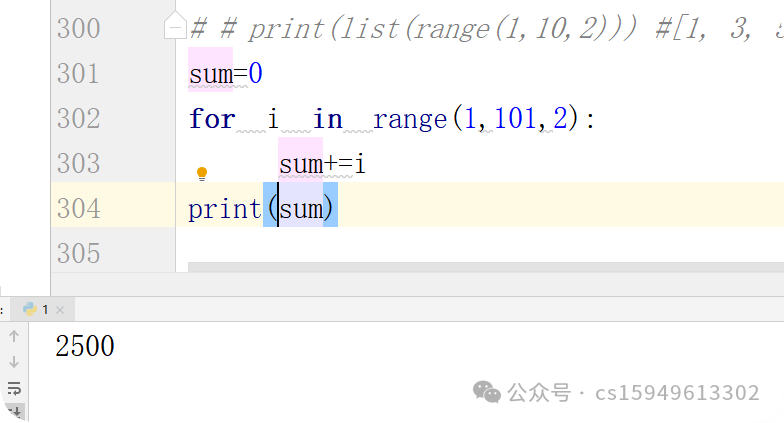This screenshot has height=423, width=784.
Task: Click the number 101 in range call
Action: pyautogui.click(x=515, y=118)
